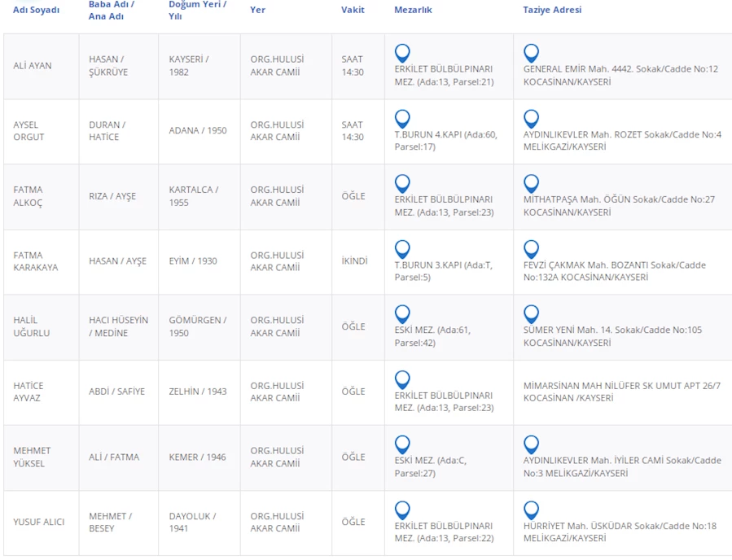Click cemetery map pin for Fatma Alkoç
The height and width of the screenshot is (560, 732).
(402, 183)
